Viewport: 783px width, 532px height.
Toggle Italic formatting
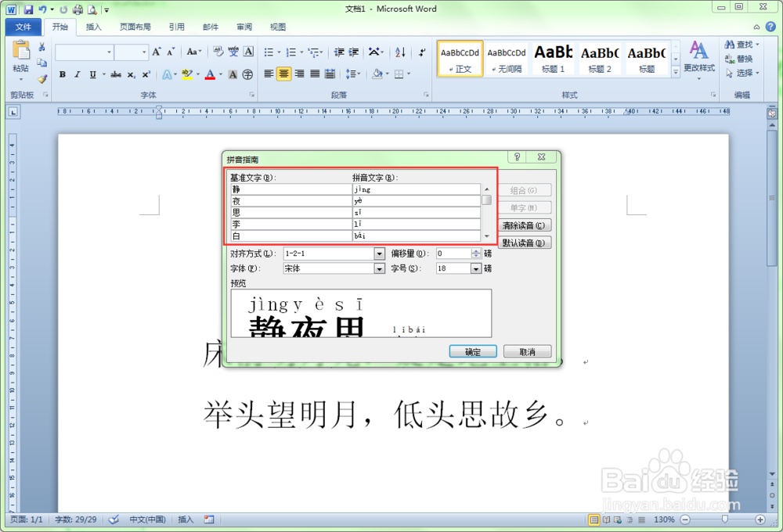point(77,74)
